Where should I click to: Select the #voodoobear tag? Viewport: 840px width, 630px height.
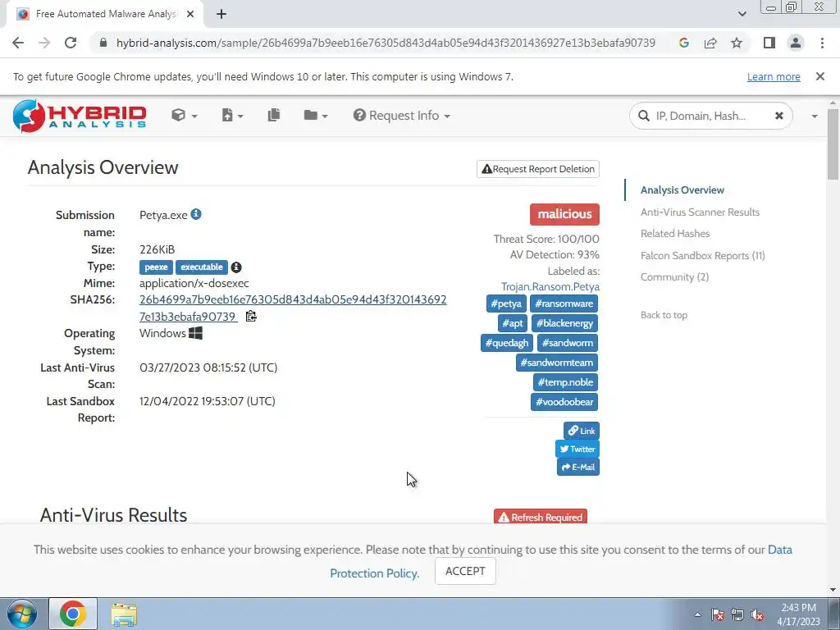[x=564, y=402]
